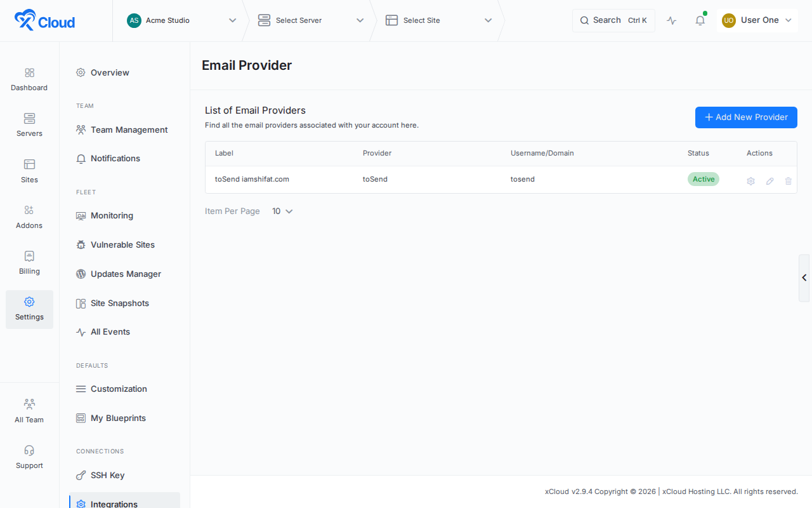Click the Username/Domain column header
The width and height of the screenshot is (812, 508).
click(x=542, y=153)
